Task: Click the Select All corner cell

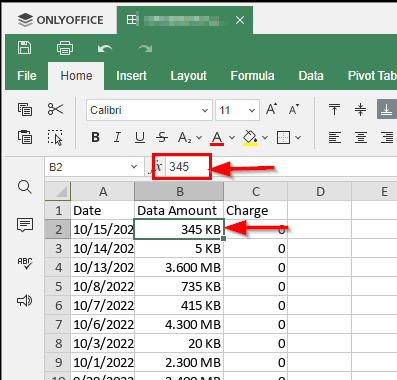Action: click(x=58, y=191)
